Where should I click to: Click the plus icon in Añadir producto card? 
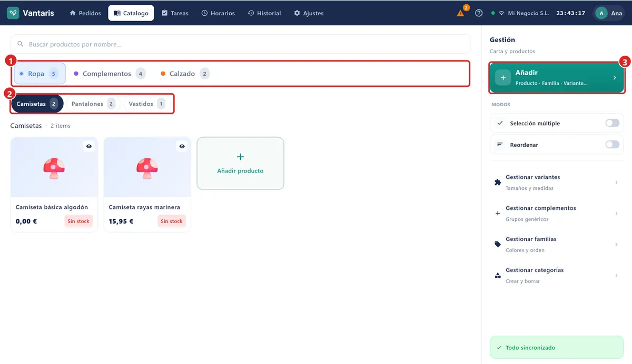[x=240, y=157]
